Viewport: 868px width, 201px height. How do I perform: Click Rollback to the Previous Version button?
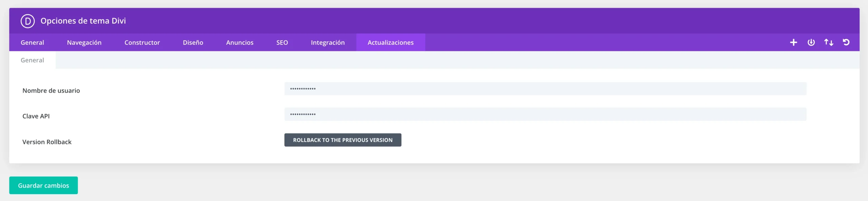pyautogui.click(x=343, y=140)
